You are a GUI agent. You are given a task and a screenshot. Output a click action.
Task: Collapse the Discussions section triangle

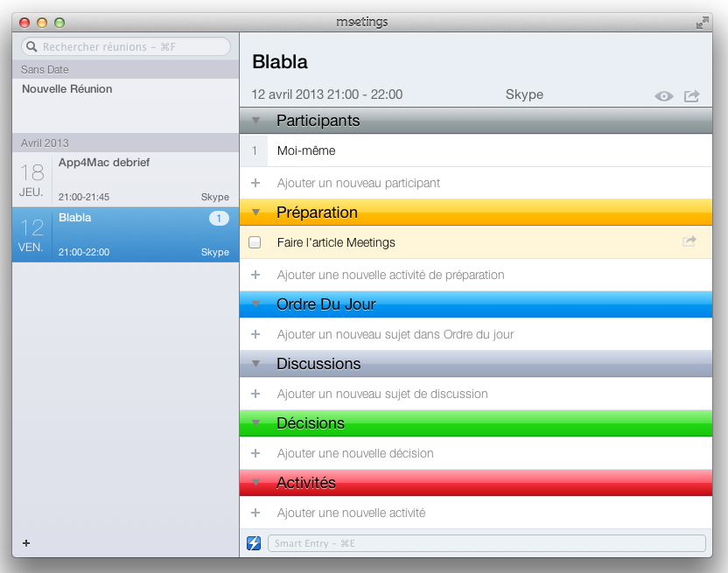pos(255,363)
